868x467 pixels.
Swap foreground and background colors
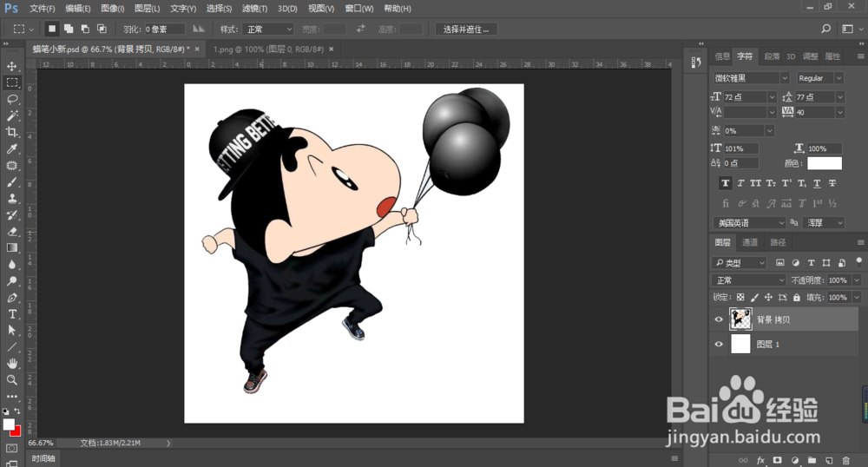pos(17,411)
